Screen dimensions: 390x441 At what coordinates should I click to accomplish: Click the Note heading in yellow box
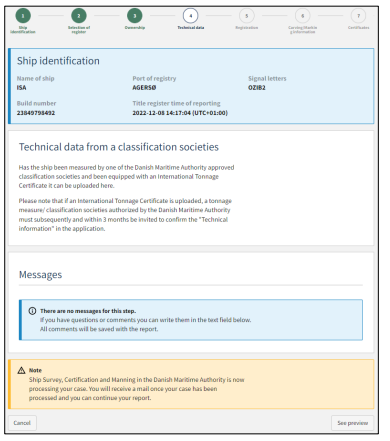click(x=35, y=370)
